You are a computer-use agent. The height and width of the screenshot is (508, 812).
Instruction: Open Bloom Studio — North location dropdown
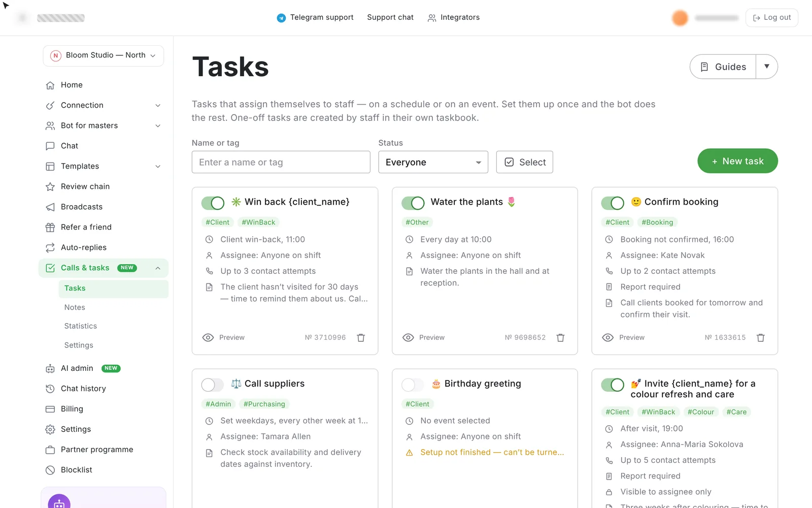104,55
